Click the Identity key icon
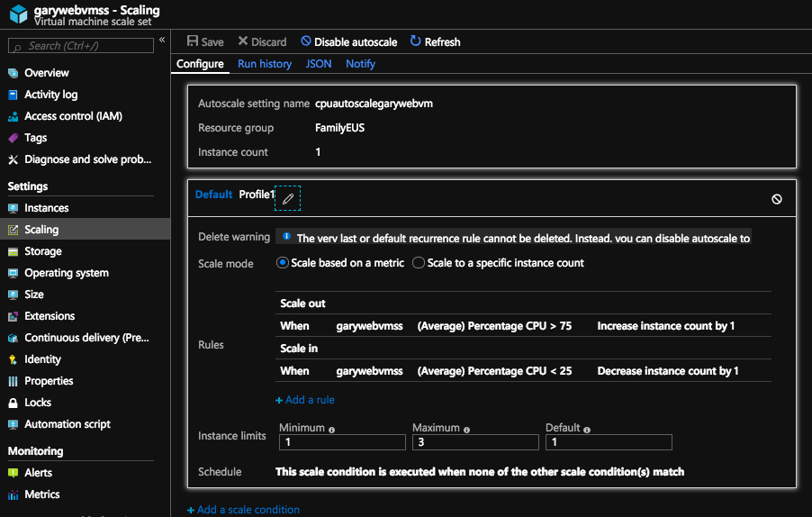 (x=13, y=359)
